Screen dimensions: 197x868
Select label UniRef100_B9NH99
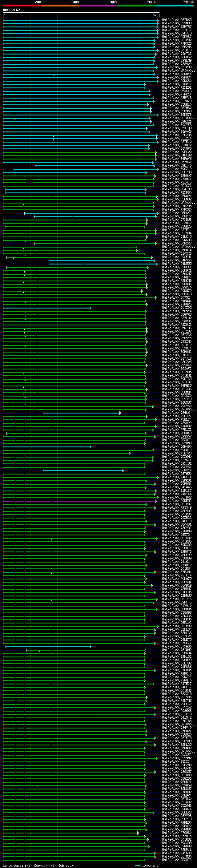click(177, 846)
